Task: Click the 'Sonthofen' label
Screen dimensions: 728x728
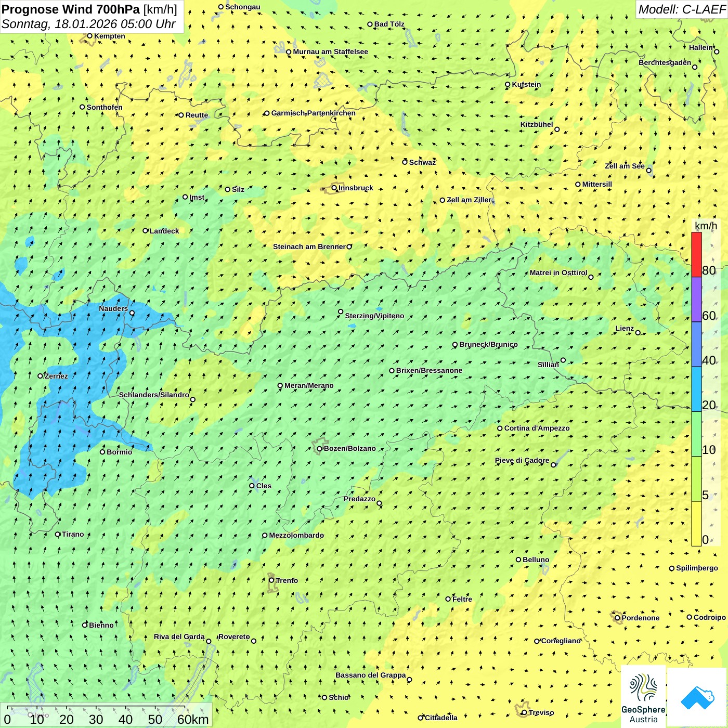Action: point(105,107)
